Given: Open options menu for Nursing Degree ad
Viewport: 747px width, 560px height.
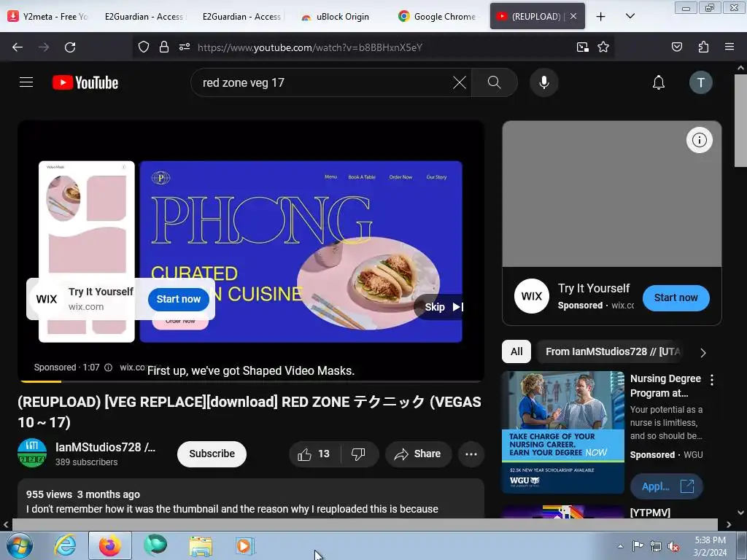Looking at the screenshot, I should click(x=712, y=380).
